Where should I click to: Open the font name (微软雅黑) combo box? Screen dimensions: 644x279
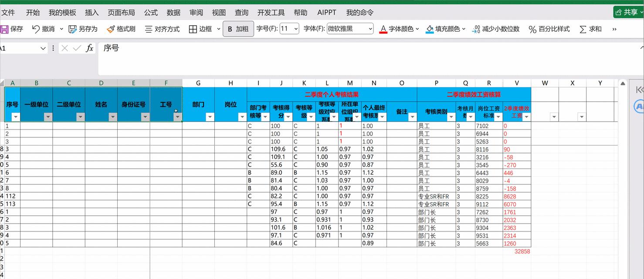350,29
